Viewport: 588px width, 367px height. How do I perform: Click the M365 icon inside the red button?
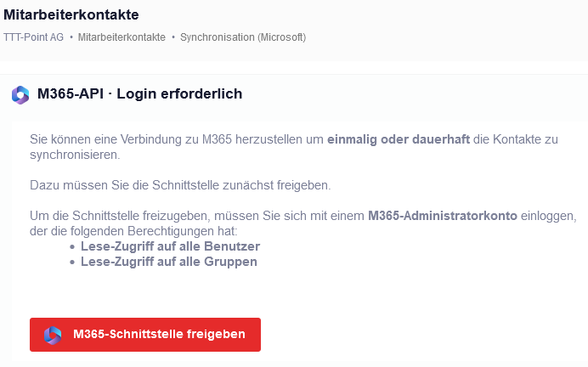(53, 335)
